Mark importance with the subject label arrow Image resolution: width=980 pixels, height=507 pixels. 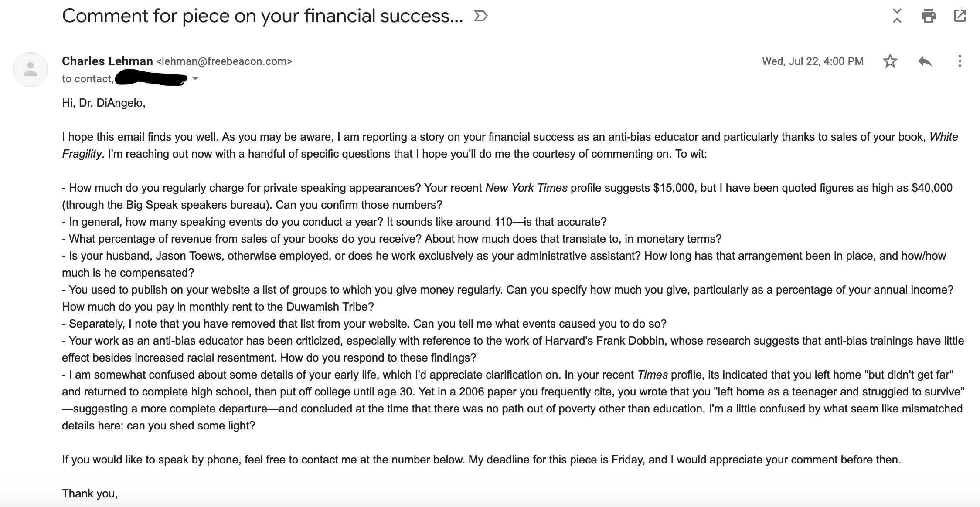pyautogui.click(x=480, y=16)
